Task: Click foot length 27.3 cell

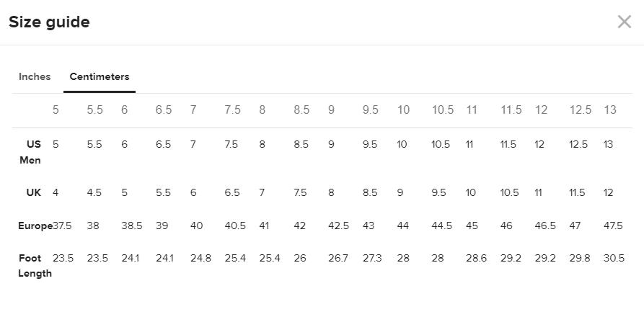Action: click(x=372, y=259)
